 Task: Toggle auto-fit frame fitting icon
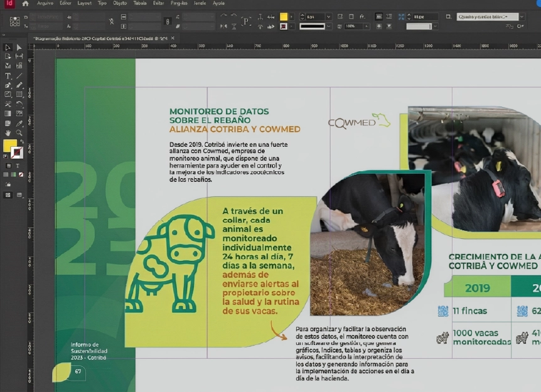click(x=401, y=16)
